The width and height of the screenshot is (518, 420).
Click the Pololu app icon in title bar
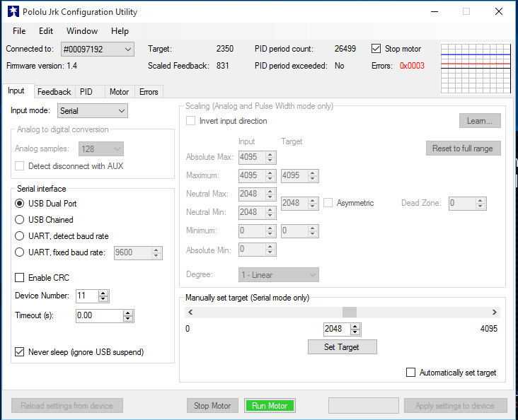coord(13,12)
